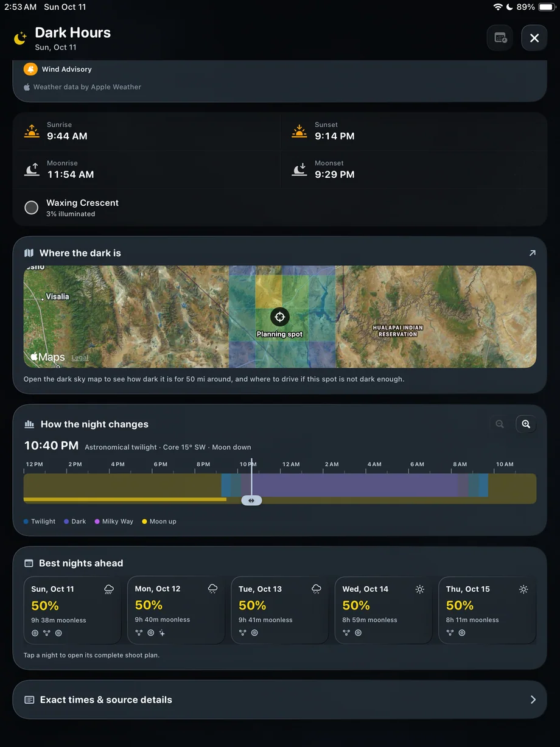The height and width of the screenshot is (747, 560).
Task: Tap the Wi-Fi status icon
Action: point(498,7)
